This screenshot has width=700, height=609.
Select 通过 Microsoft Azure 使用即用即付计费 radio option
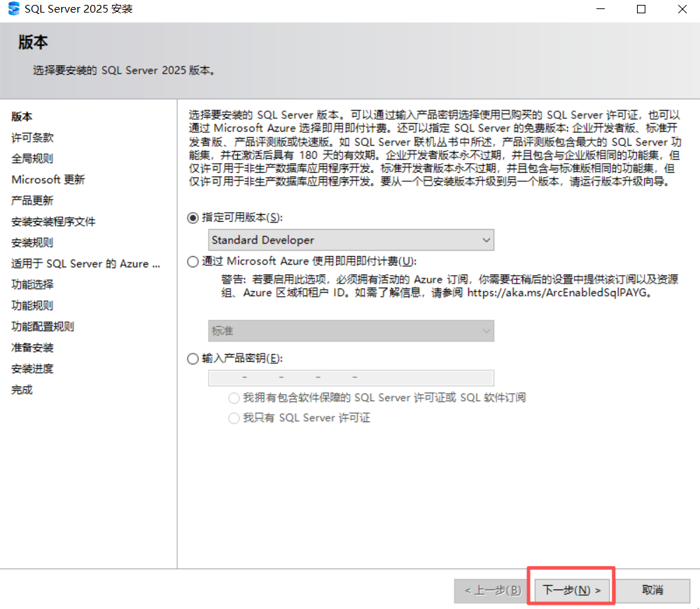click(x=193, y=262)
